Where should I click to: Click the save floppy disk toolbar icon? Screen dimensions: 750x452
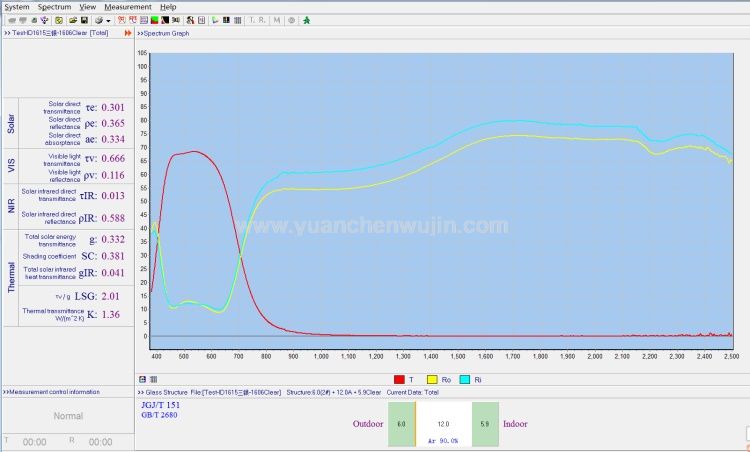click(84, 19)
